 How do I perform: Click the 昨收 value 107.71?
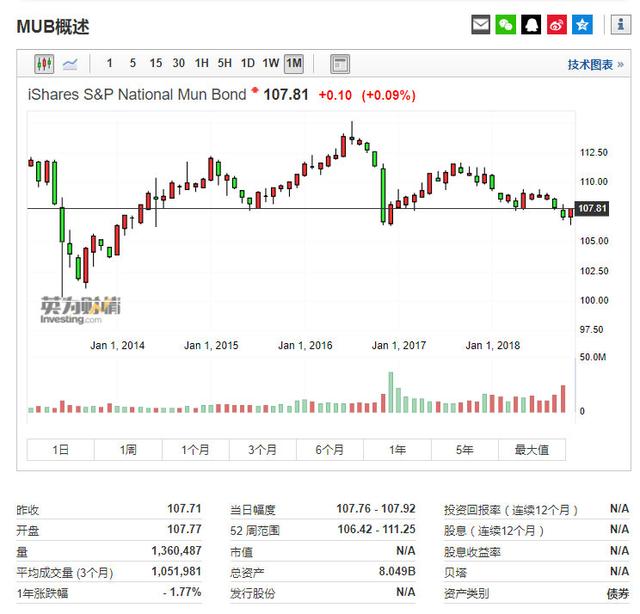(184, 509)
